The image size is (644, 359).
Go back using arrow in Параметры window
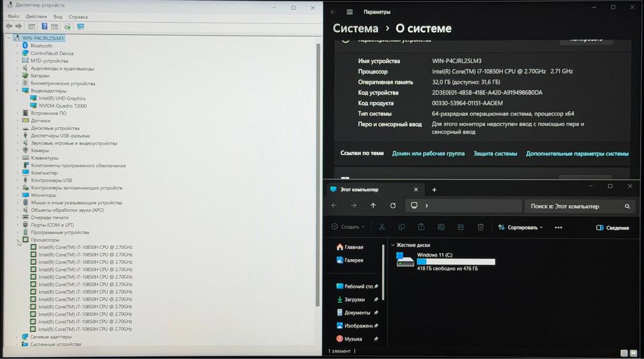pos(333,12)
